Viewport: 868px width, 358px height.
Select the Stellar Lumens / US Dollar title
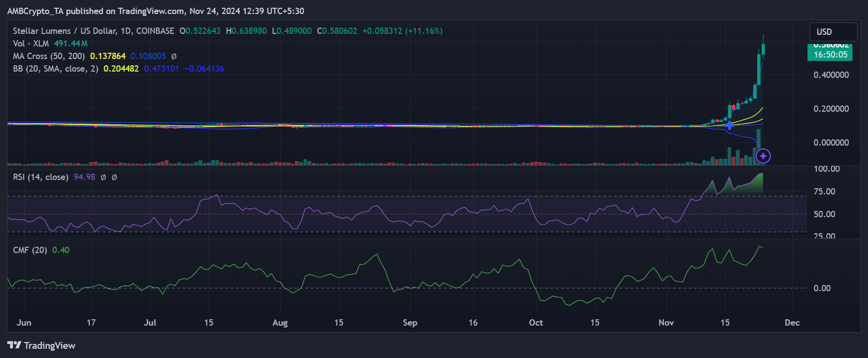click(x=93, y=31)
